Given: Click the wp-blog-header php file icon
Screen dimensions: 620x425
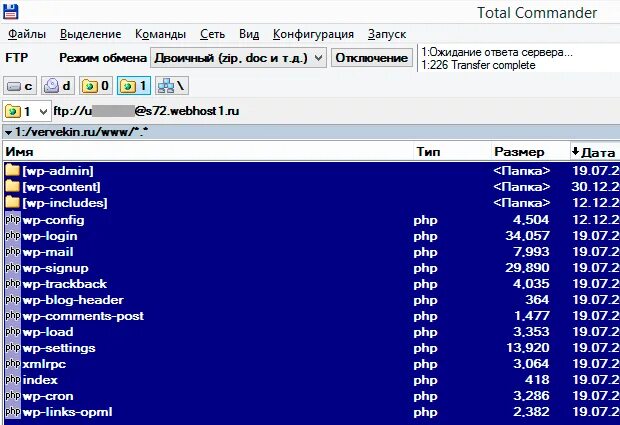Looking at the screenshot, I should click(x=13, y=300).
